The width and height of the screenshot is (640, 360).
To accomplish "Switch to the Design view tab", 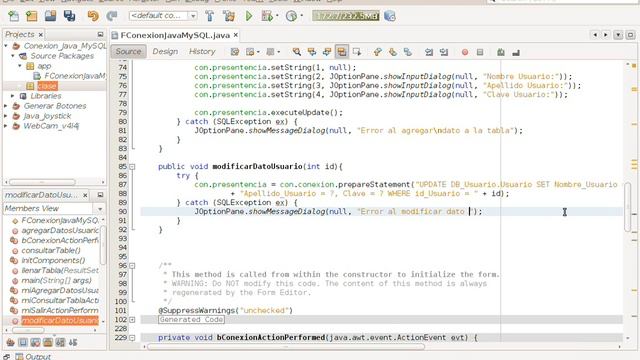I will pyautogui.click(x=165, y=51).
